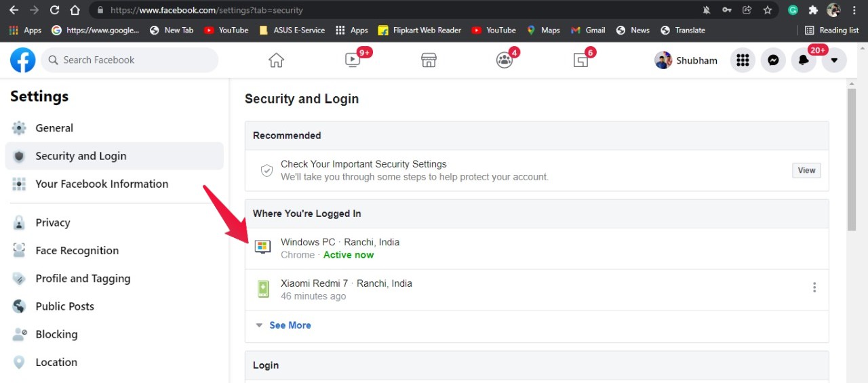The image size is (868, 383).
Task: Open the notifications bell icon
Action: (804, 60)
